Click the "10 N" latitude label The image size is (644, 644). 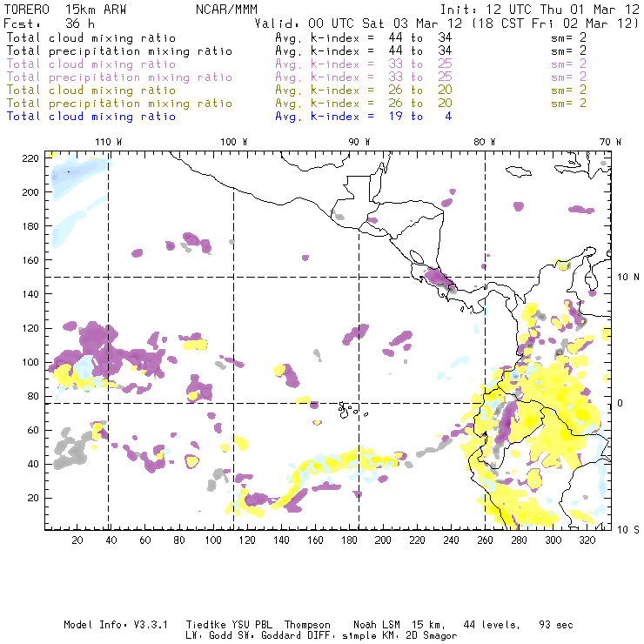(628, 278)
